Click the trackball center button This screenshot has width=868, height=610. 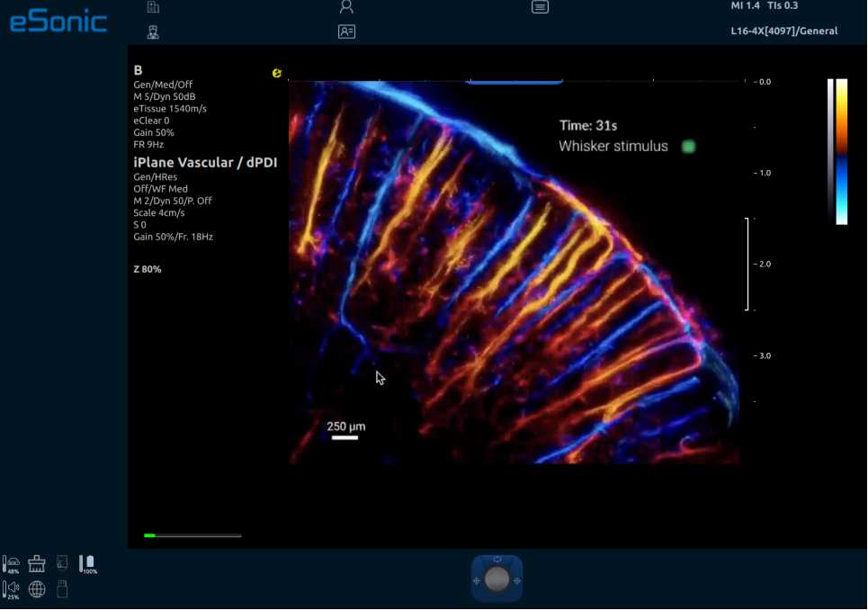pyautogui.click(x=497, y=579)
